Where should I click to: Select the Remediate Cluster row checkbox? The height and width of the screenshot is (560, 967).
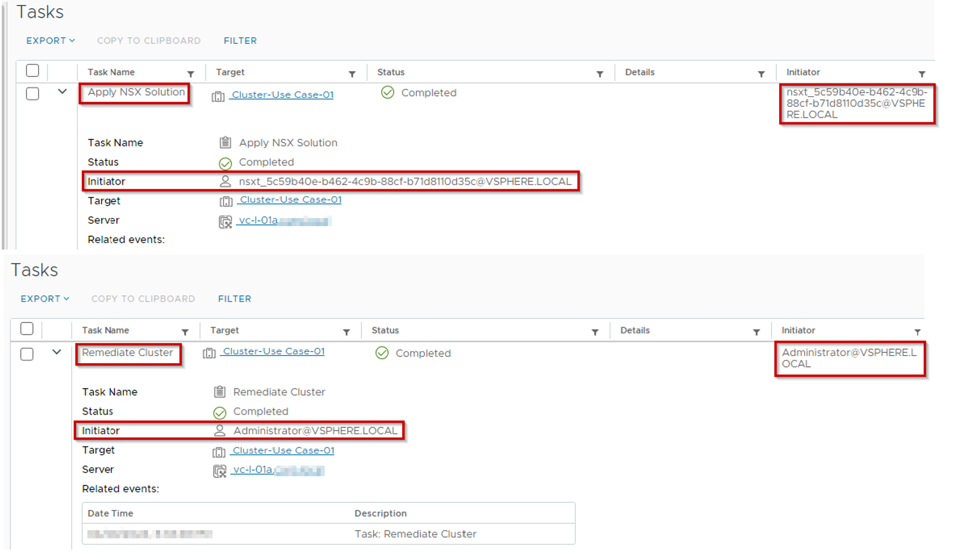coord(27,354)
